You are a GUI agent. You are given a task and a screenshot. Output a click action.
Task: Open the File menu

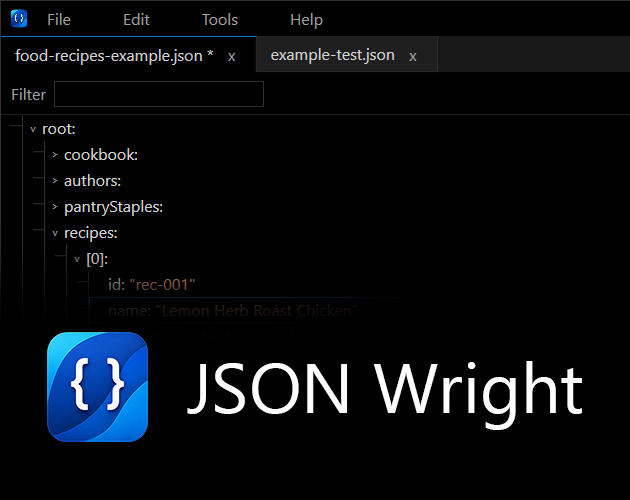(59, 20)
